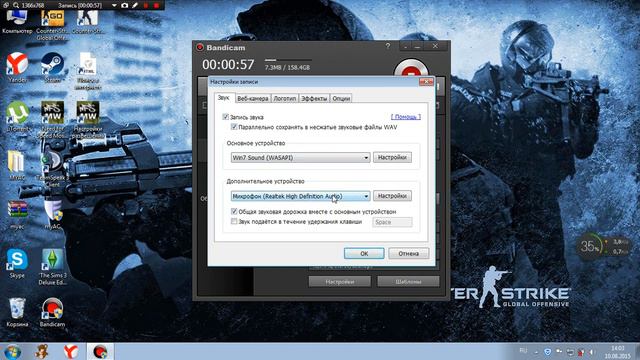Close the Настройки записи dialog
The width and height of the screenshot is (640, 360).
tap(426, 82)
